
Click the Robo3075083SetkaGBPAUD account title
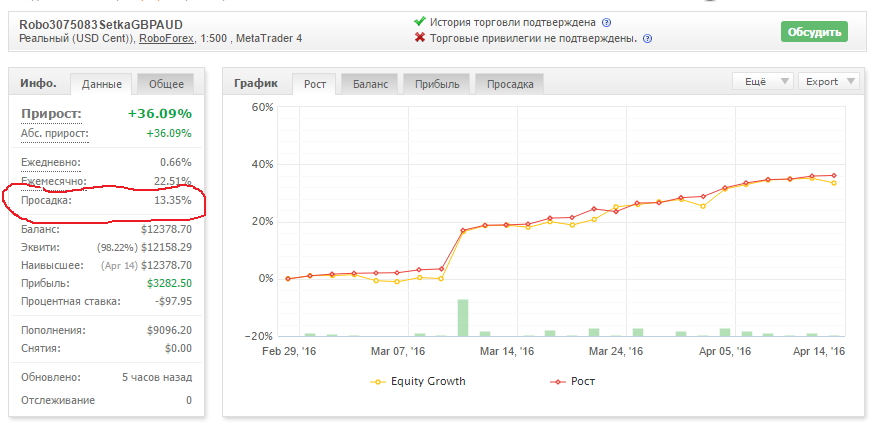(101, 24)
